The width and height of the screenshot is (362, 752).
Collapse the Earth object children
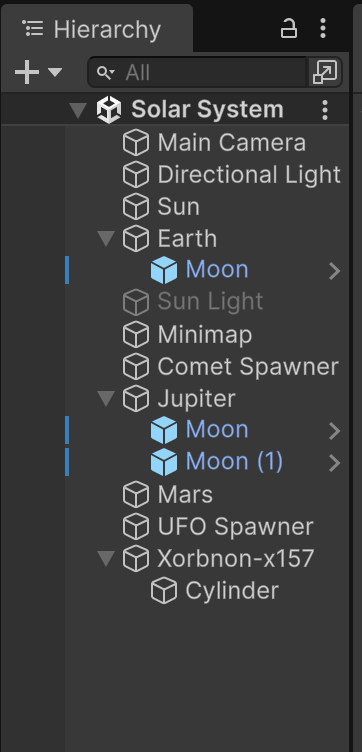(106, 238)
